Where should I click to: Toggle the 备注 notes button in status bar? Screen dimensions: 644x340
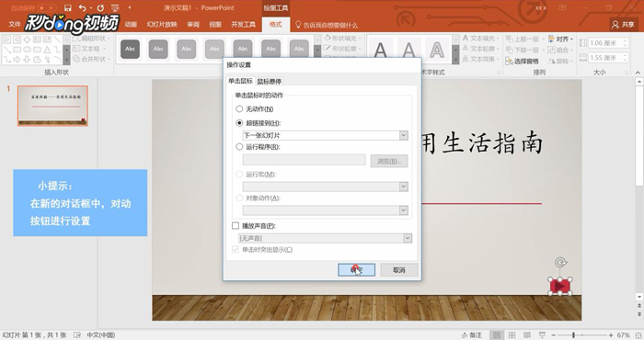472,335
